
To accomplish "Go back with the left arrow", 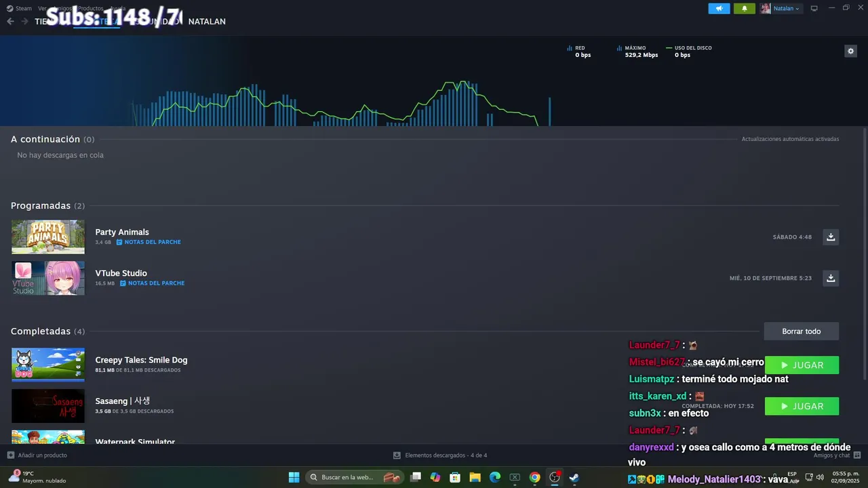I will (10, 22).
